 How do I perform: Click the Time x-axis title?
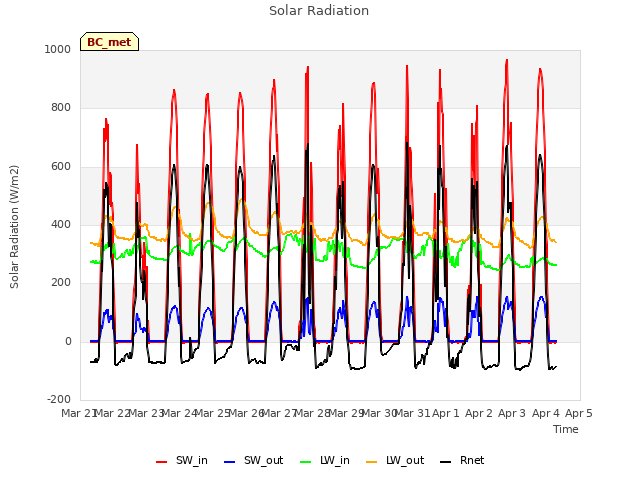566,429
